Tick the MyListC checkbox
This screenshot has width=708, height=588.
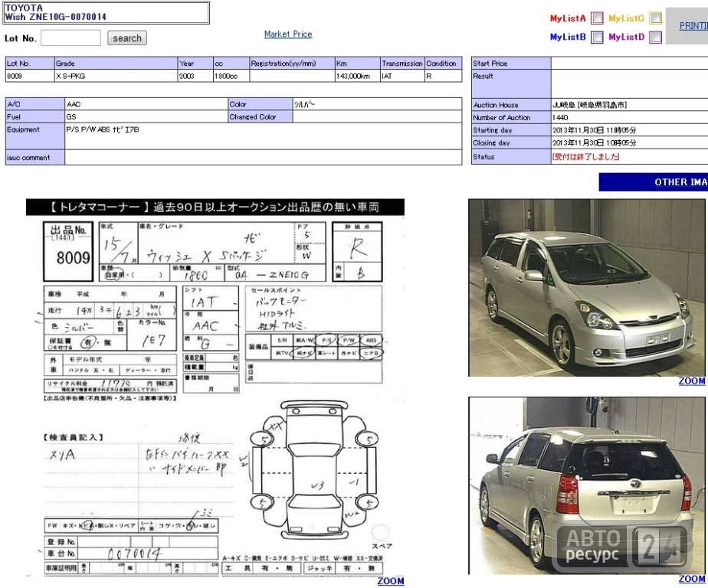click(x=656, y=18)
